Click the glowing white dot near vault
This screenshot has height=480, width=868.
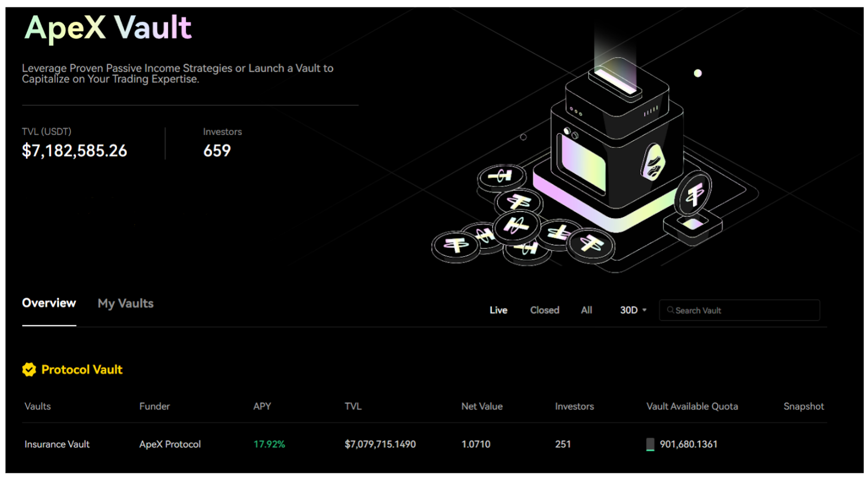tap(698, 73)
